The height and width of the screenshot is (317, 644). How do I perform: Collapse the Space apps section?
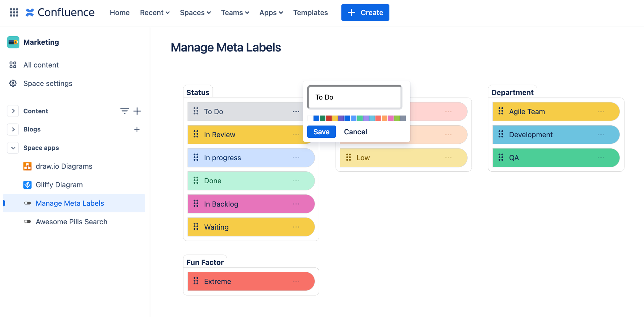(x=13, y=148)
